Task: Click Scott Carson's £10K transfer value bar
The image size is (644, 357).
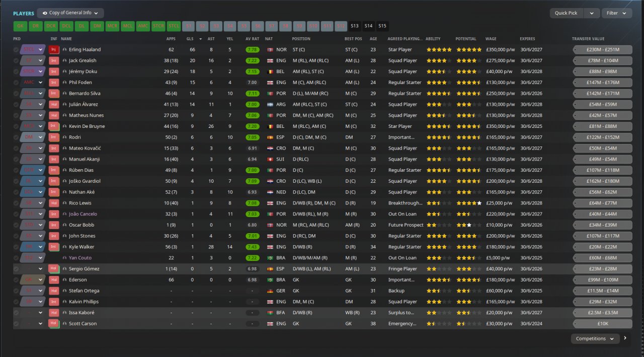Action: (602, 323)
